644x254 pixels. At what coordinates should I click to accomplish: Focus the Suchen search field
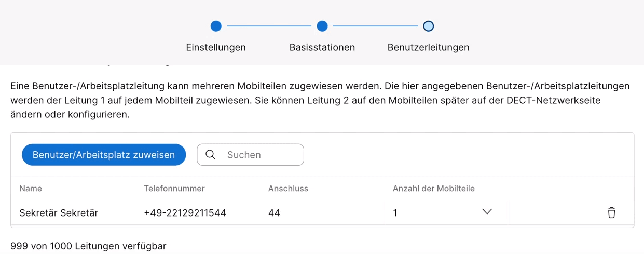pos(250,155)
